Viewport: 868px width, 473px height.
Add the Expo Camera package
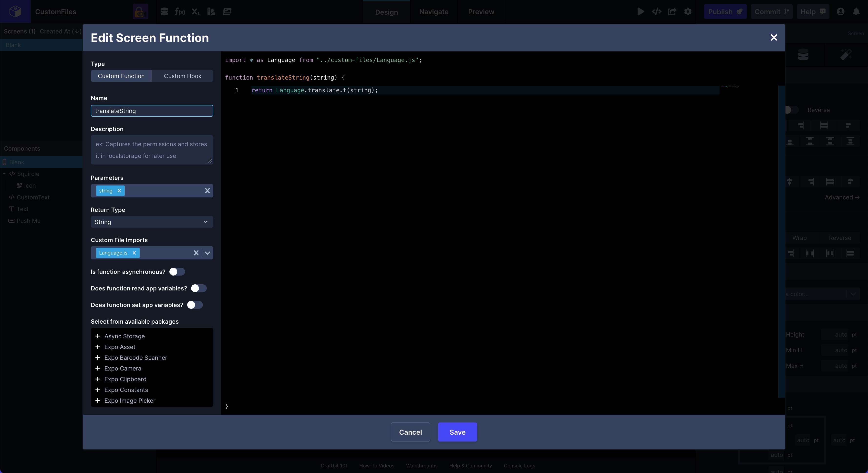pyautogui.click(x=98, y=368)
